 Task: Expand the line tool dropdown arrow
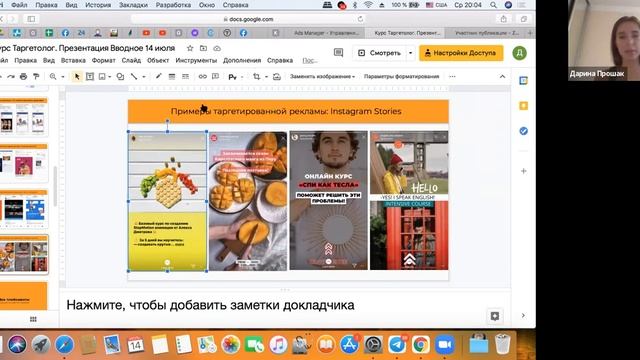point(144,76)
